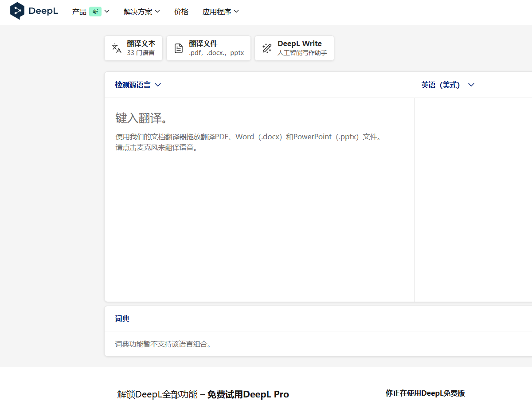Viewport: 532px width, 401px height.
Task: Click the DeepL hexagon logo icon
Action: (x=17, y=11)
